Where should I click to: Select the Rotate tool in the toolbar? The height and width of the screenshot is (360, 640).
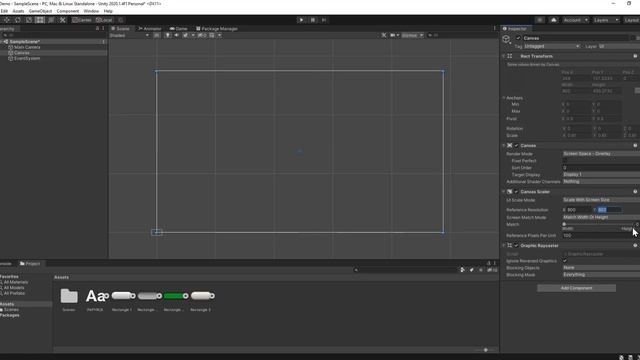click(18, 20)
